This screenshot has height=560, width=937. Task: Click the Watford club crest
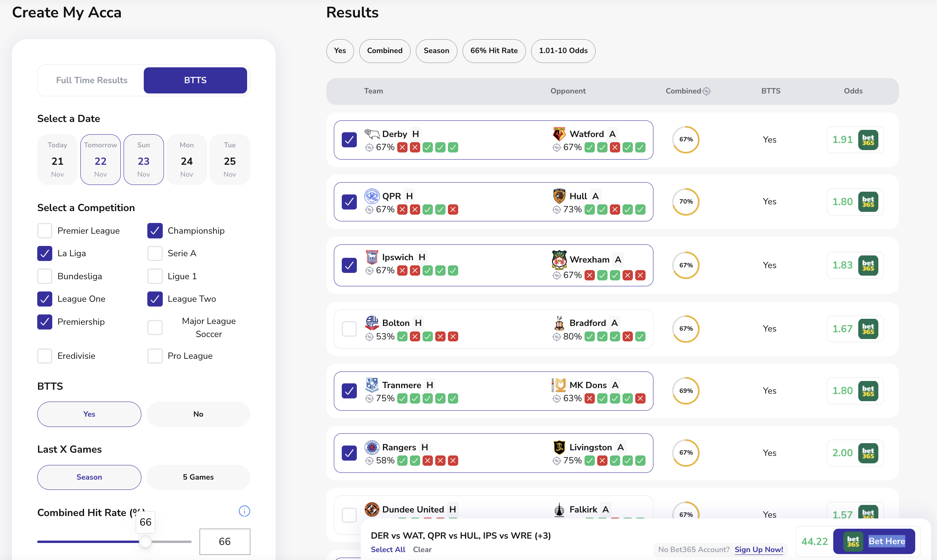click(559, 134)
